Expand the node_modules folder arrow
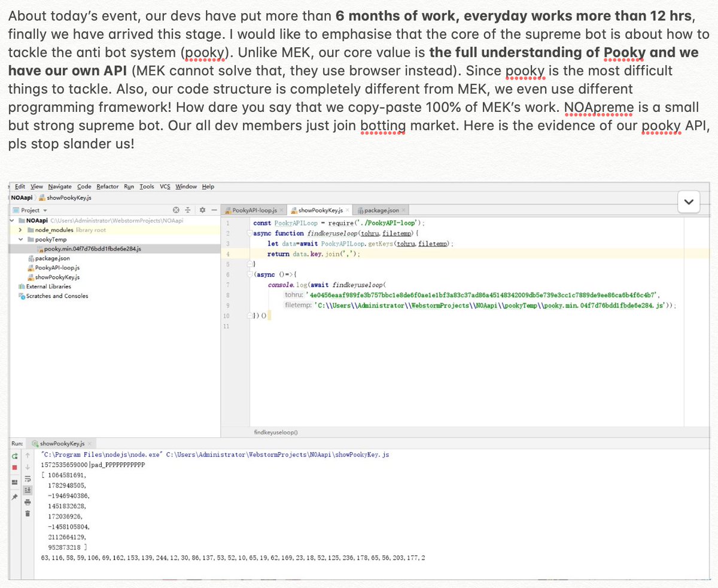718x588 pixels. 22,230
